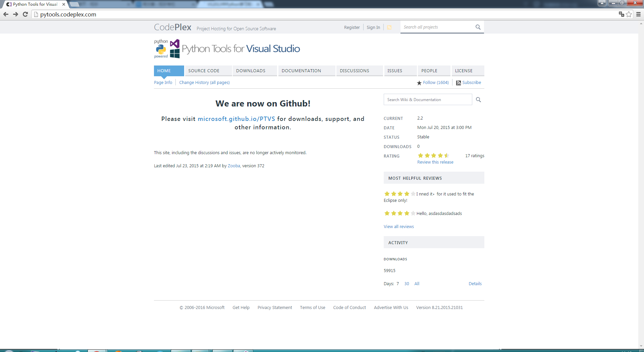Click the download count '59915'

[389, 271]
